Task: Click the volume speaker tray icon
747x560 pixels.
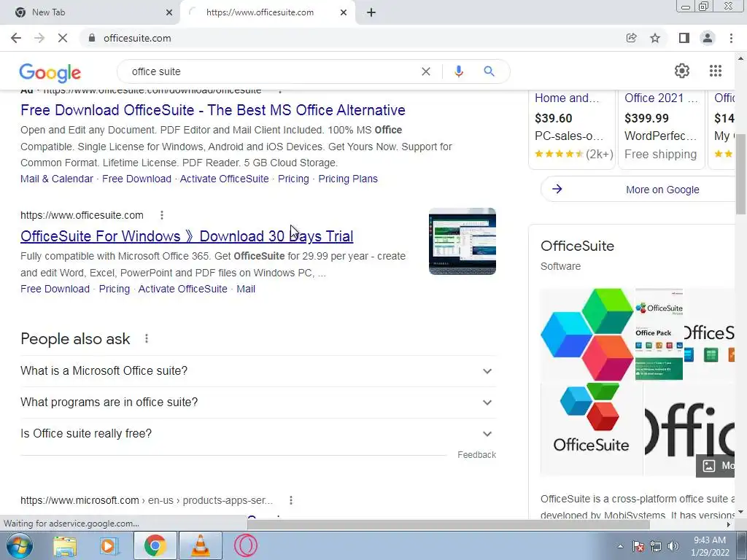Action: click(673, 546)
